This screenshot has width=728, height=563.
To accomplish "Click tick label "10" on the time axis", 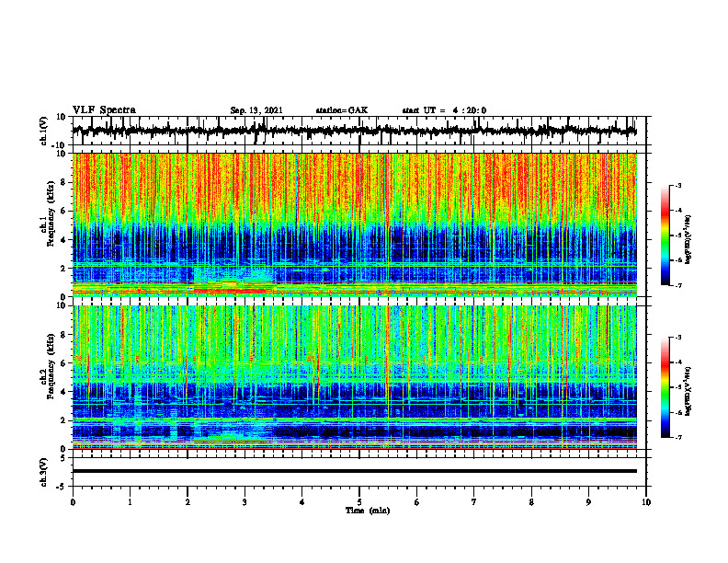I will 646,502.
